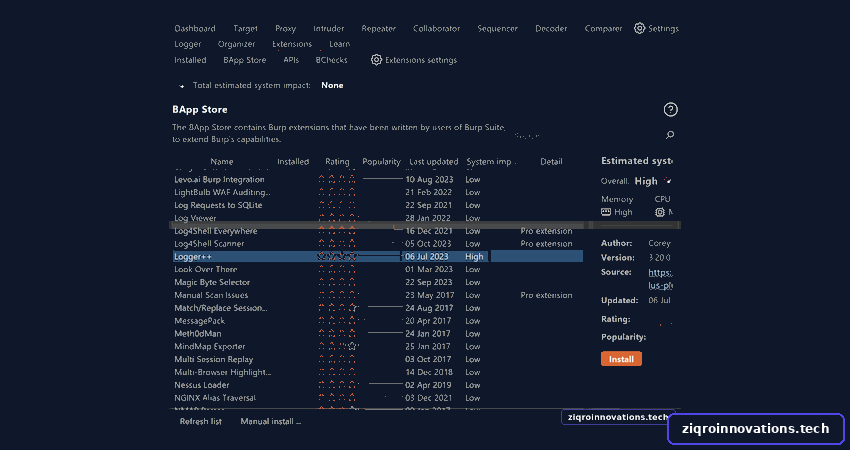Sort by the Detail column header
The image size is (850, 450).
(x=551, y=162)
